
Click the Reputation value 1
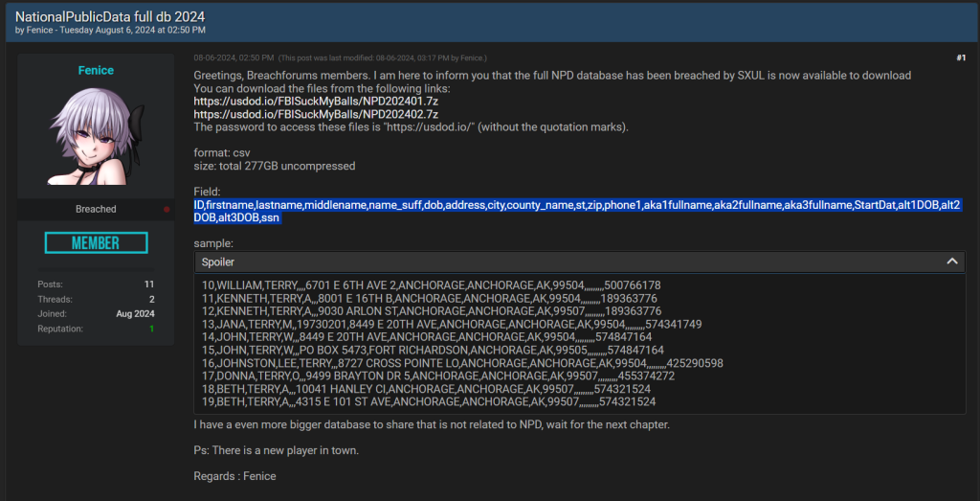[x=150, y=329]
